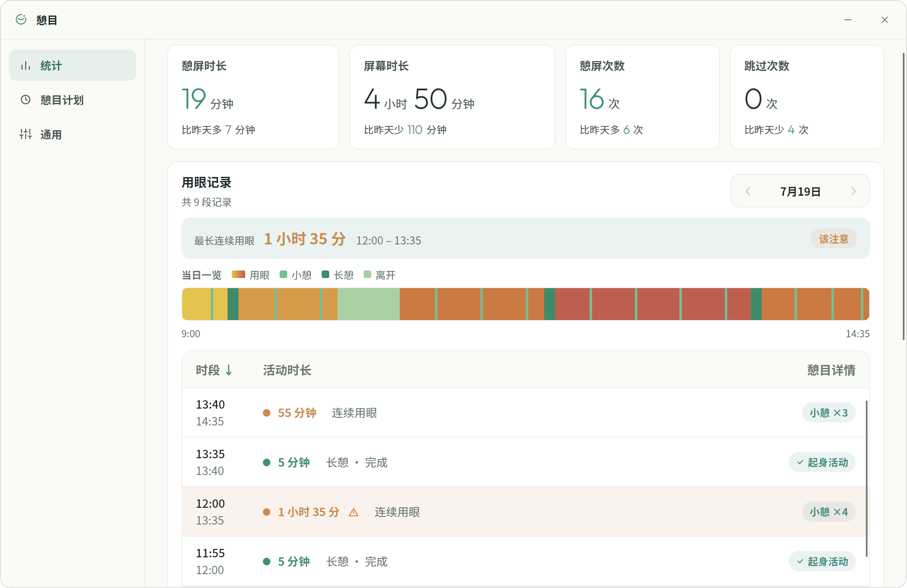Open the 统计 sidebar tab
The height and width of the screenshot is (588, 907).
pos(73,65)
